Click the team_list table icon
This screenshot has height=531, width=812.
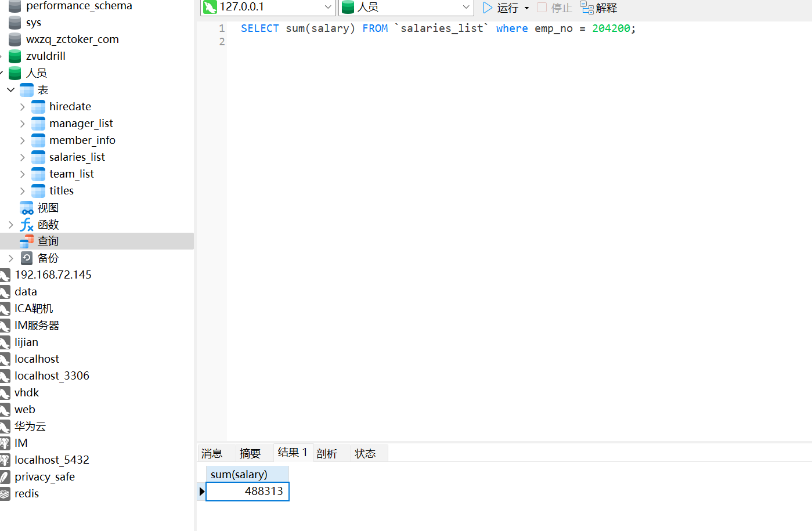[38, 174]
